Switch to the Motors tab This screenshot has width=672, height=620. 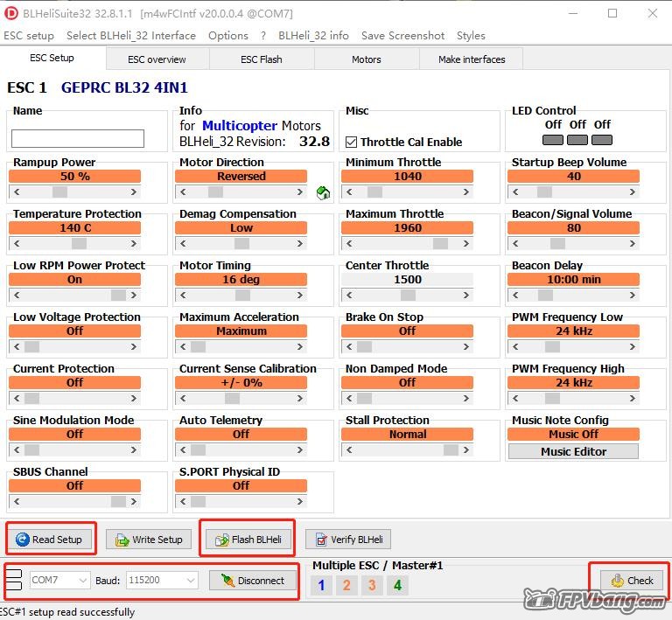click(x=367, y=59)
